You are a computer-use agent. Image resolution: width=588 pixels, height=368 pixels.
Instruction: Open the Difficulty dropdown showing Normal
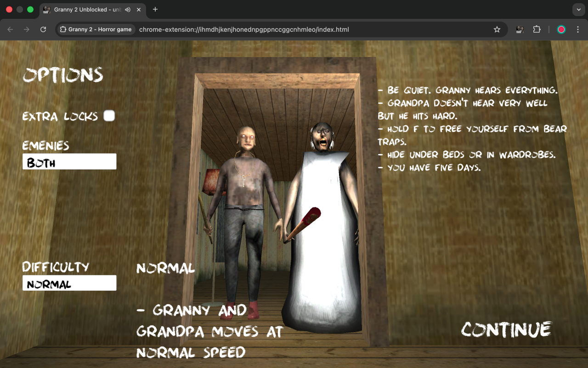[x=69, y=283]
